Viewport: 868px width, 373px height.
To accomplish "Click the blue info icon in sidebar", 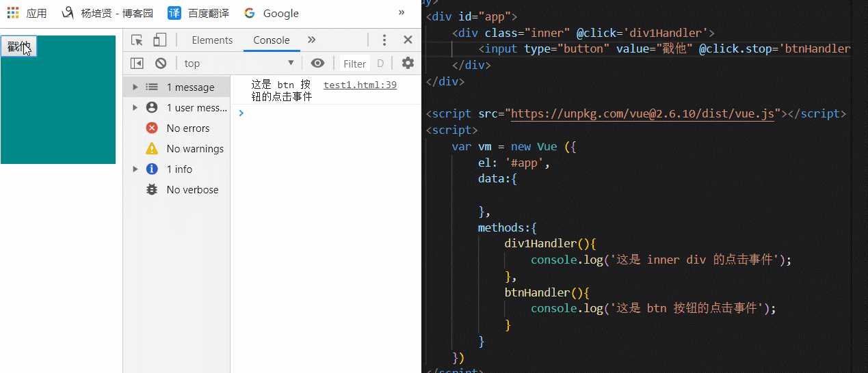I will [152, 169].
